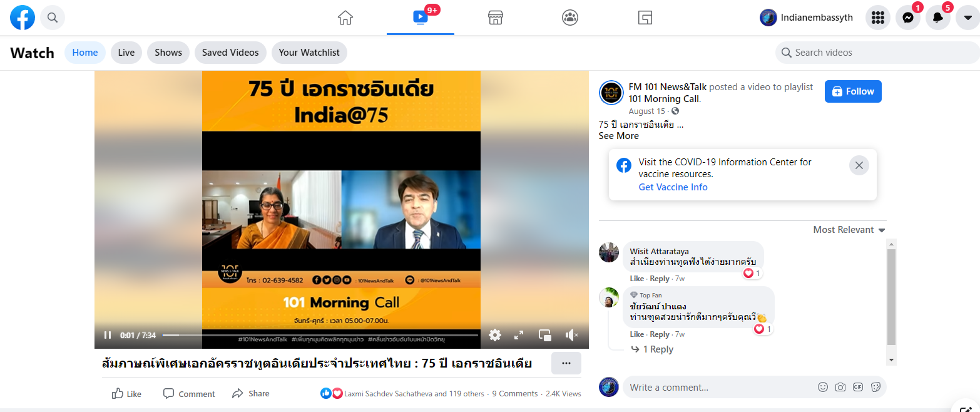Expand the Most Relevant comment filter

click(849, 230)
